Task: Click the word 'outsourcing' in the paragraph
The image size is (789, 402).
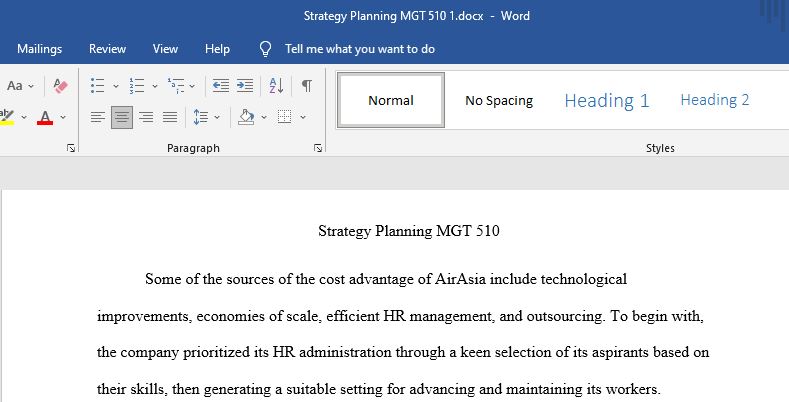Action: click(565, 316)
